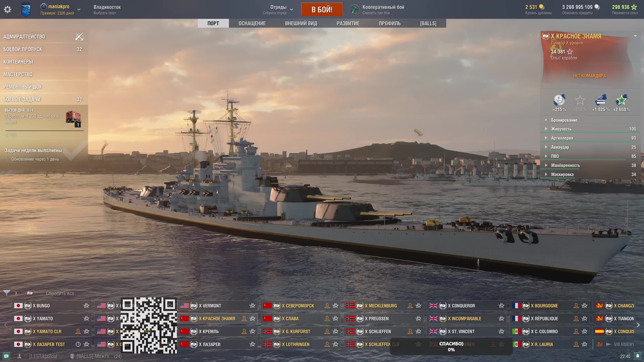Toggle favorite star for X VERMONT
Screen dimensions: 644x362
pyautogui.click(x=252, y=306)
